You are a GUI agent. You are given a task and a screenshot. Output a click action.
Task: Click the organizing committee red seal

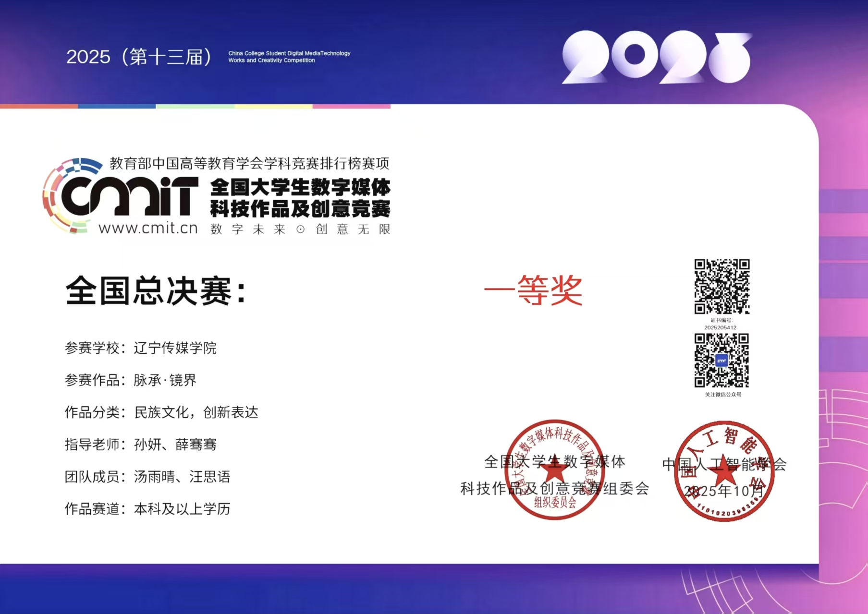pos(555,470)
